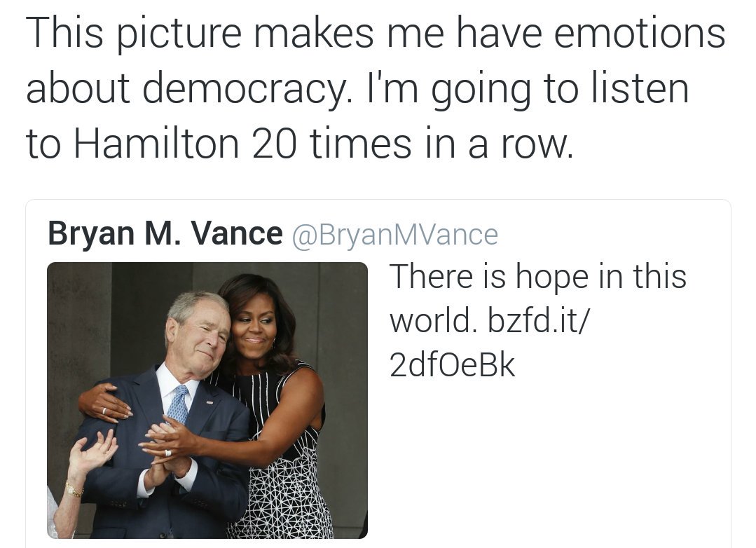756x548 pixels.
Task: Click the gold bracelet on the raised hand
Action: pyautogui.click(x=74, y=490)
